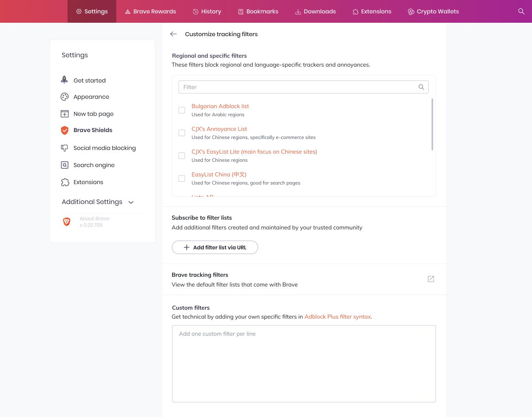Click the Brave Shields shield icon
Screen dimensions: 532x417
click(65, 130)
